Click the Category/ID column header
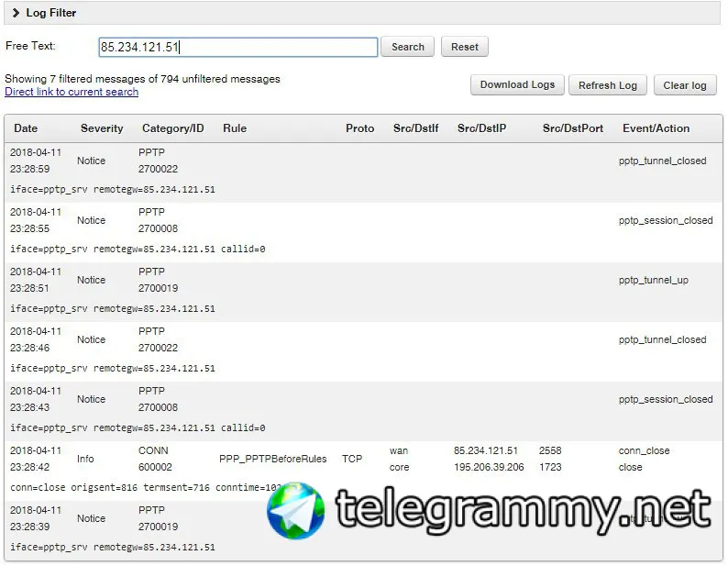This screenshot has width=728, height=566. point(172,128)
